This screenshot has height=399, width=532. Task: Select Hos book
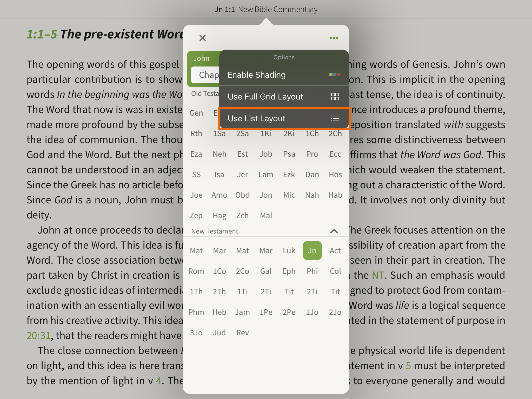(x=335, y=175)
